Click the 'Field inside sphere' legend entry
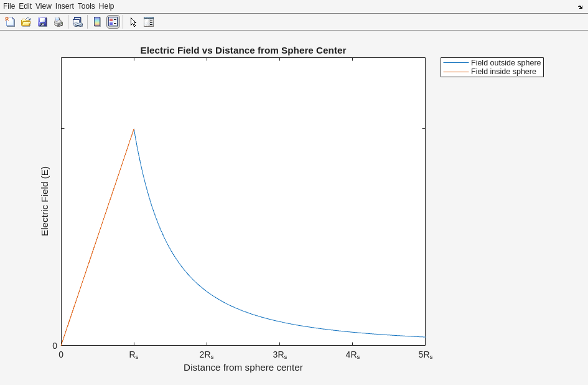 click(x=503, y=72)
